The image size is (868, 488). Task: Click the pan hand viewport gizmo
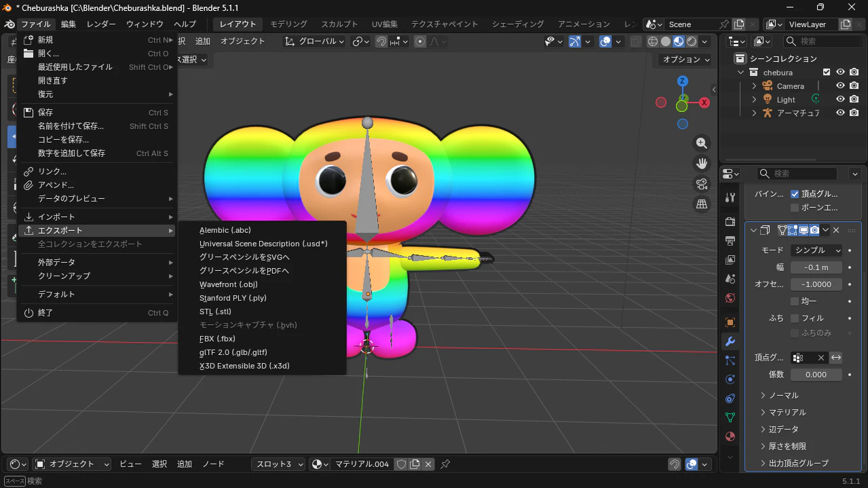702,164
